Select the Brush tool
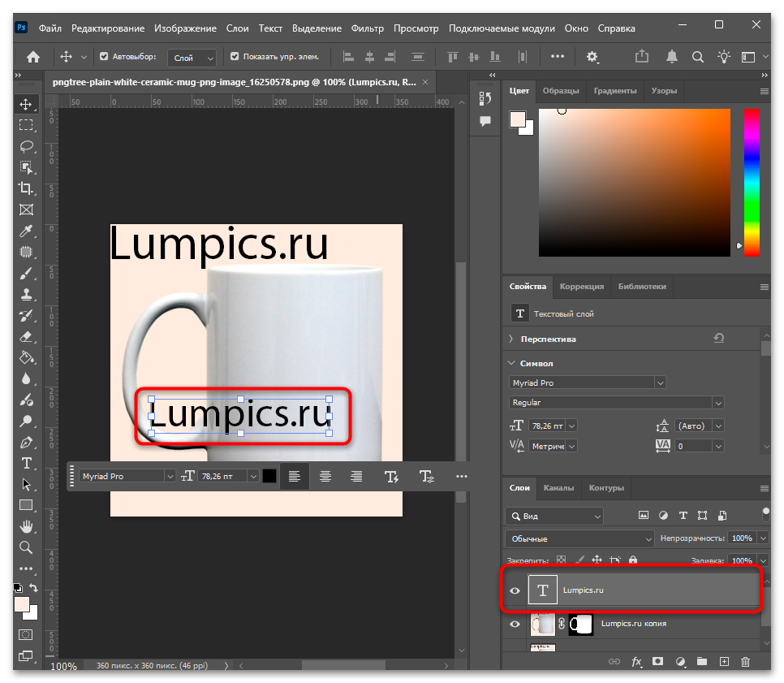This screenshot has width=784, height=683. point(26,273)
